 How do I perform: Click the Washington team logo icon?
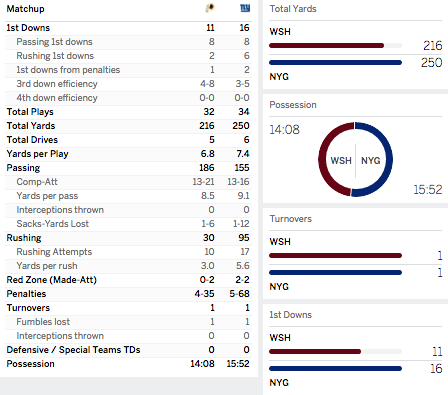point(210,8)
